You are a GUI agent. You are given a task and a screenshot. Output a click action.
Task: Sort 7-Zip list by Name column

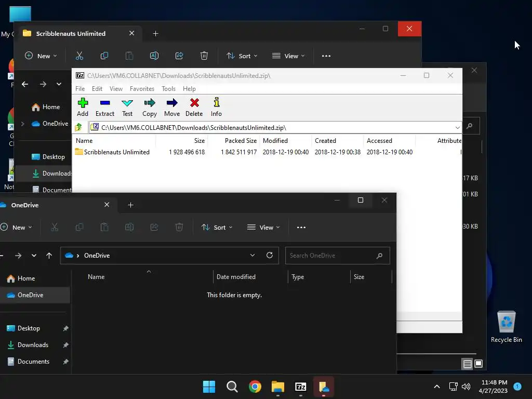84,140
